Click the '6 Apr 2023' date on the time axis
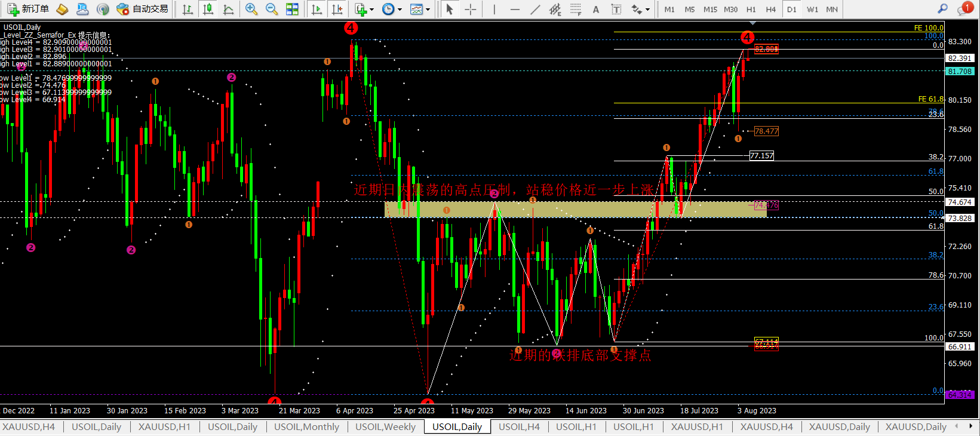This screenshot has height=436, width=980. coord(355,410)
